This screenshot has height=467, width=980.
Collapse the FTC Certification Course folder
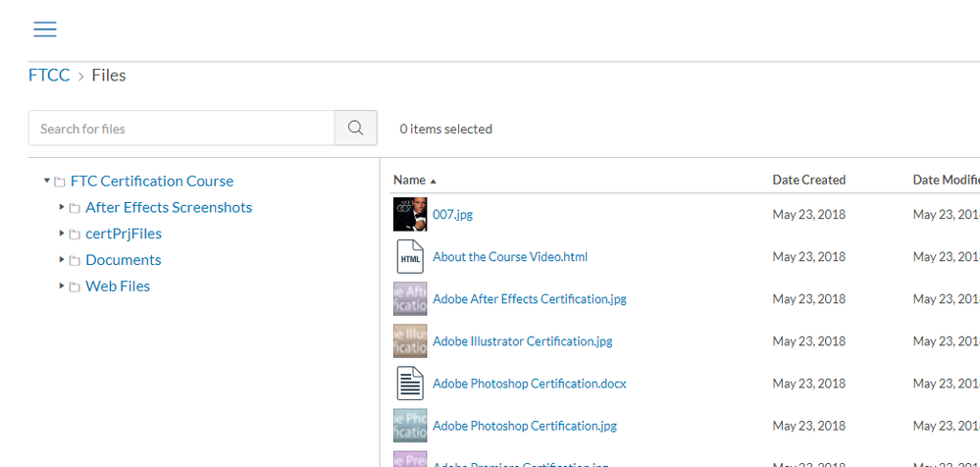47,181
